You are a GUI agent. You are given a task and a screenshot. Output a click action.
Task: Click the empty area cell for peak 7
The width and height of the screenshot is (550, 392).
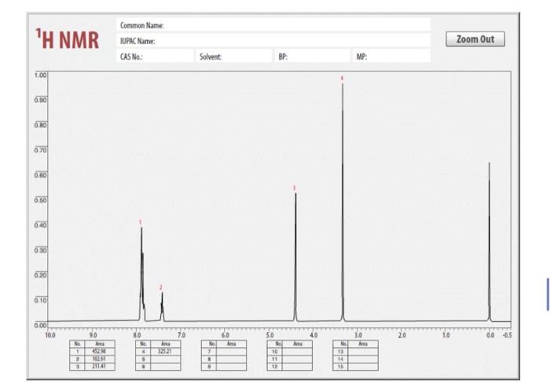232,351
